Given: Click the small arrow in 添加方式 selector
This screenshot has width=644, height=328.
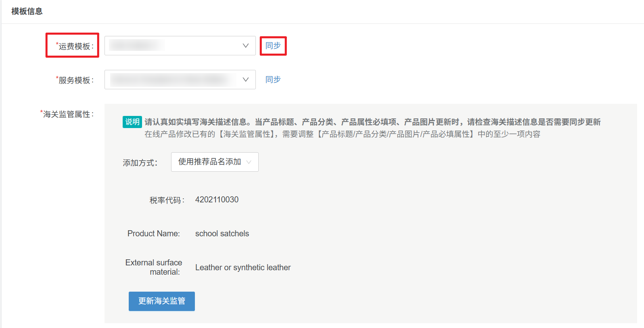Looking at the screenshot, I should coord(249,162).
